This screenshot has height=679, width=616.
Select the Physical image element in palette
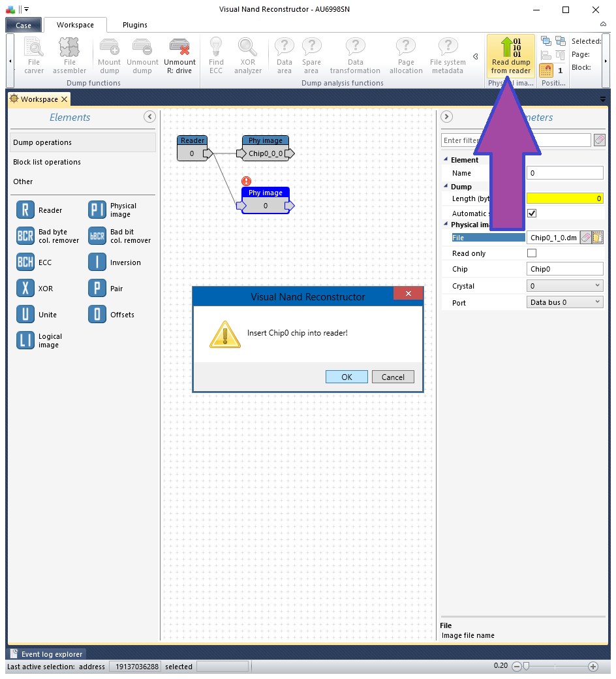tap(112, 210)
